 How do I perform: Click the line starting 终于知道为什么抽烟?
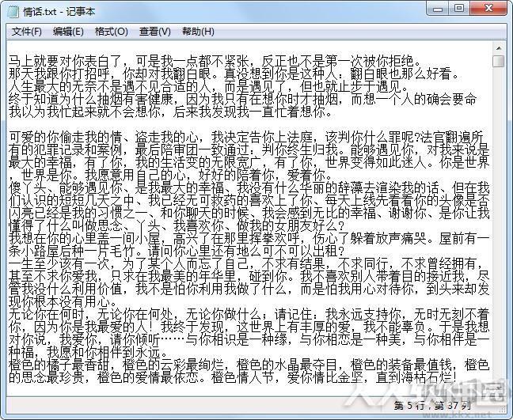click(x=242, y=100)
